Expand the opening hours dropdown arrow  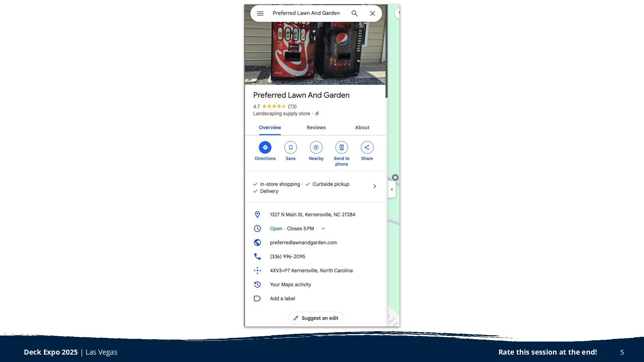click(323, 229)
